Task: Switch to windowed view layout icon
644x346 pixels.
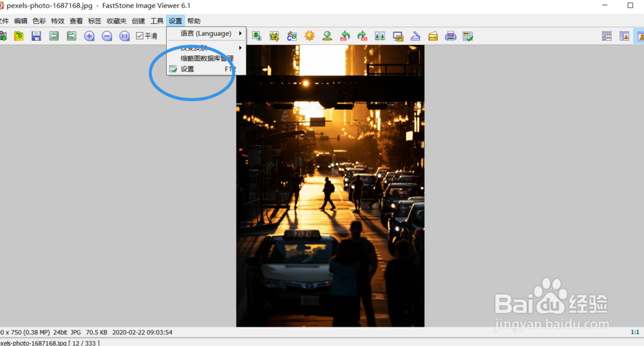Action: pos(624,36)
